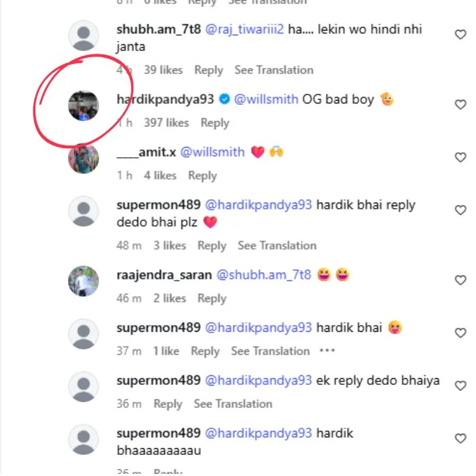This screenshot has width=476, height=476.
Task: Like shubh.am_7t8's comment with heart icon
Action: pos(460,35)
